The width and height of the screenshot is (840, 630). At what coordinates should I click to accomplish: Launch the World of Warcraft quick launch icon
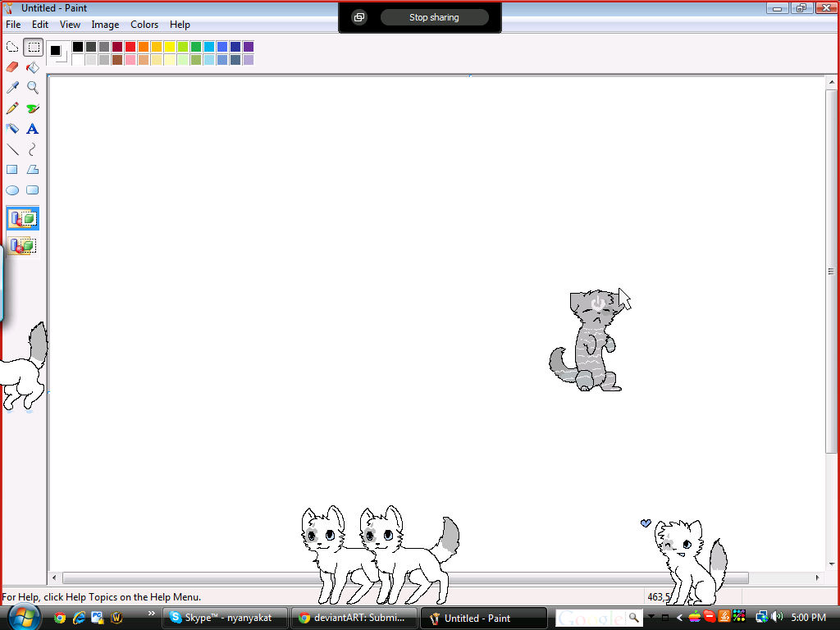point(116,618)
